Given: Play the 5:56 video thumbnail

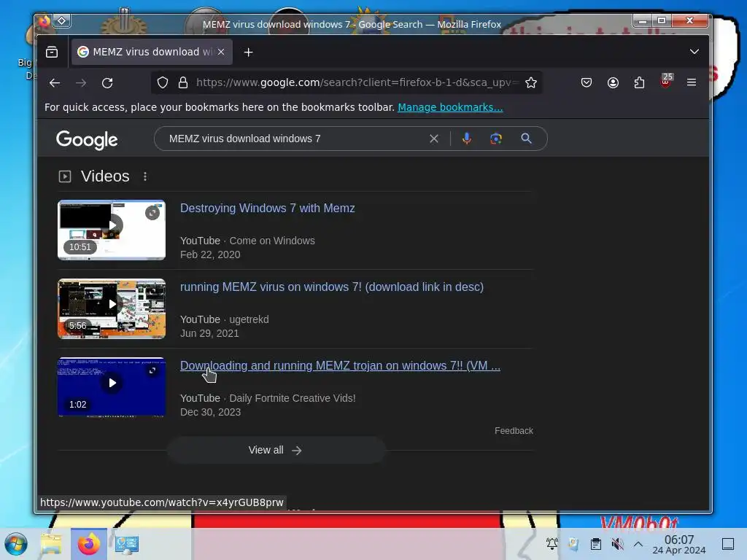Looking at the screenshot, I should [112, 308].
